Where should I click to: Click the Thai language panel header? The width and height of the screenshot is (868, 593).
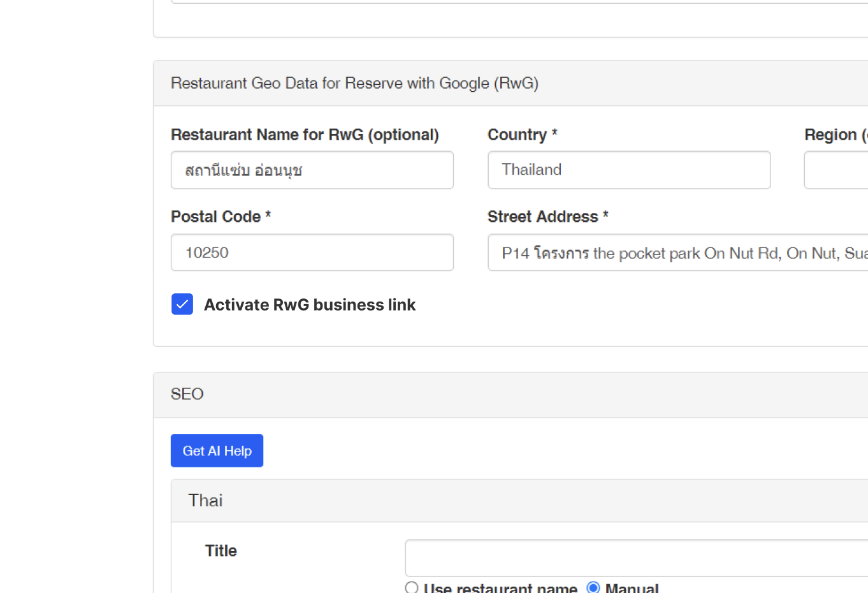[205, 501]
